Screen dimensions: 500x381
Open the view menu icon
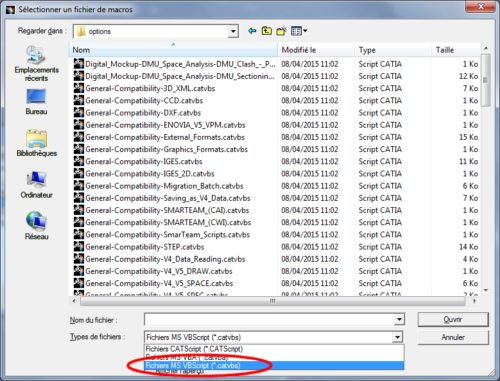(299, 31)
